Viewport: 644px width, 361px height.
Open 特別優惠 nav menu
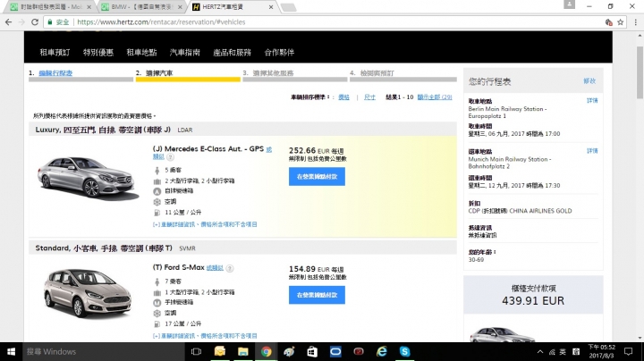tap(98, 52)
